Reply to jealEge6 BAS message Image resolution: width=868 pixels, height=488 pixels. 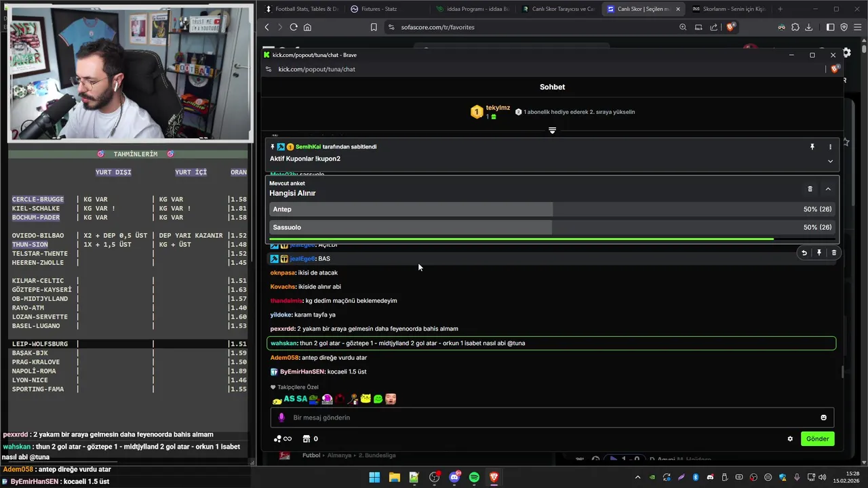[804, 253]
